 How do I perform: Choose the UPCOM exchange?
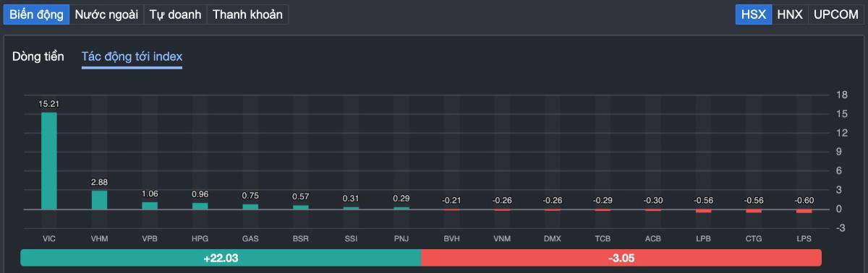pos(835,14)
